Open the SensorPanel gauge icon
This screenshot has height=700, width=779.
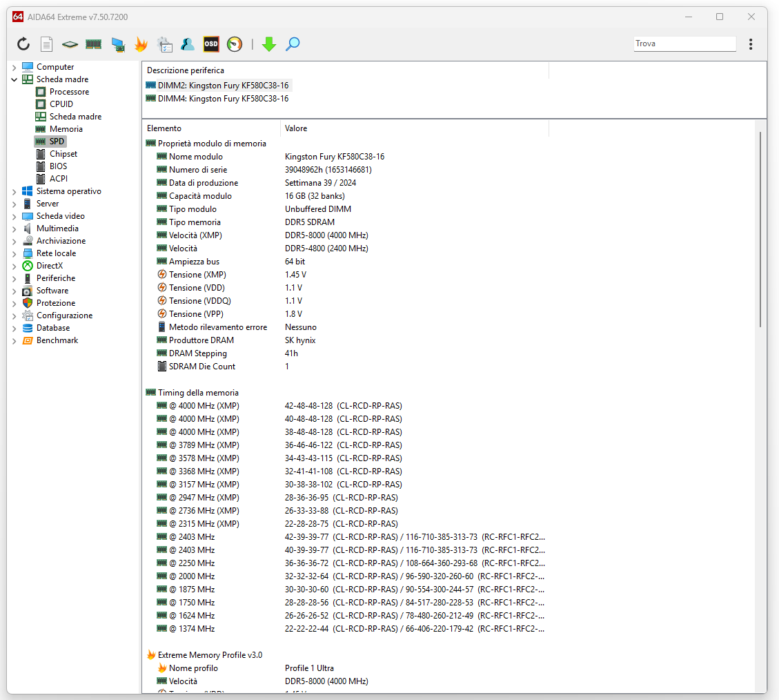[235, 44]
